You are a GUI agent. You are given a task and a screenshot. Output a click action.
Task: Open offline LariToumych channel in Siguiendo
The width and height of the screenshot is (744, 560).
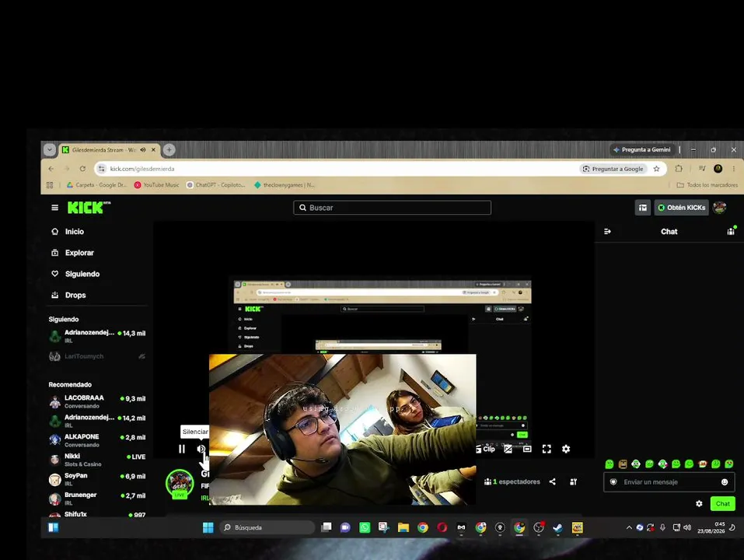pos(97,356)
